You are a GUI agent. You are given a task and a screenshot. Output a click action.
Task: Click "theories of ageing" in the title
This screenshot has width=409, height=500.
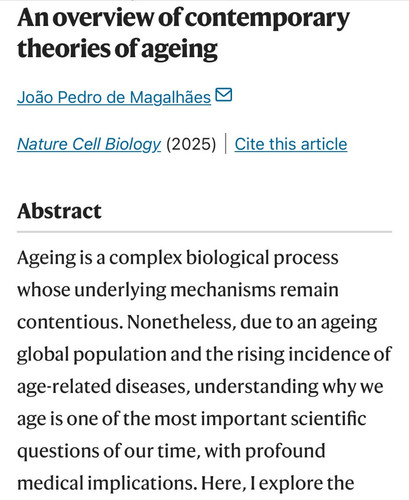117,49
